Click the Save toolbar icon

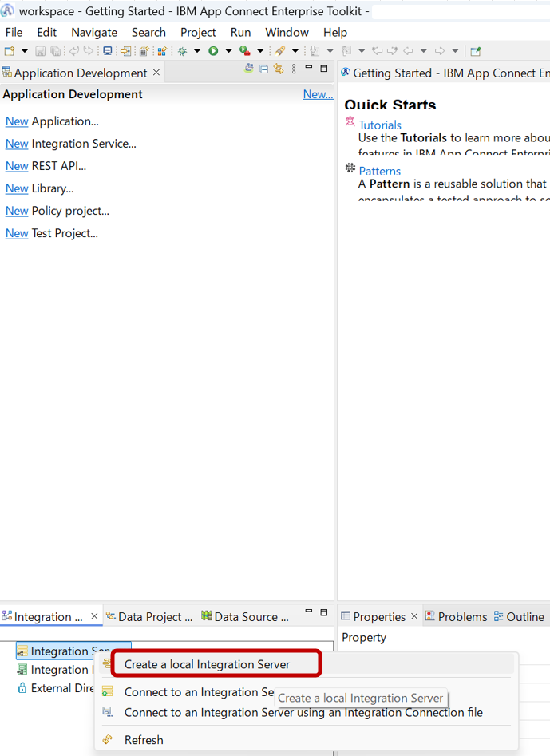coord(41,50)
